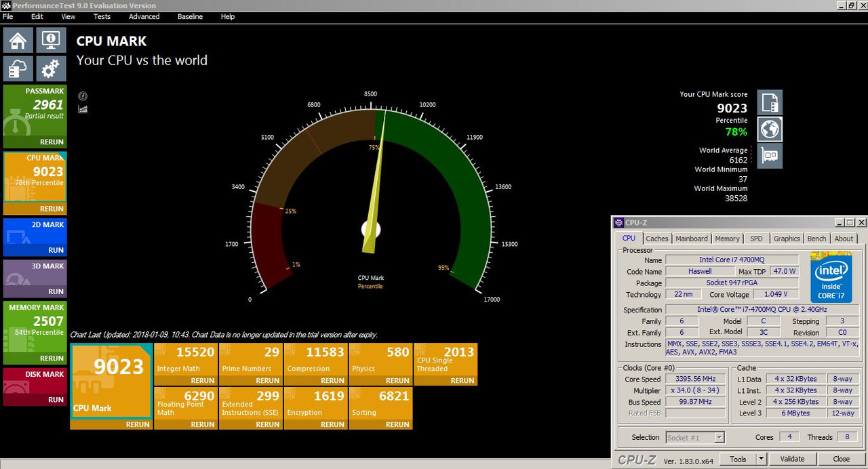Rerun the Extended Instructions (SSE) test

click(x=267, y=424)
